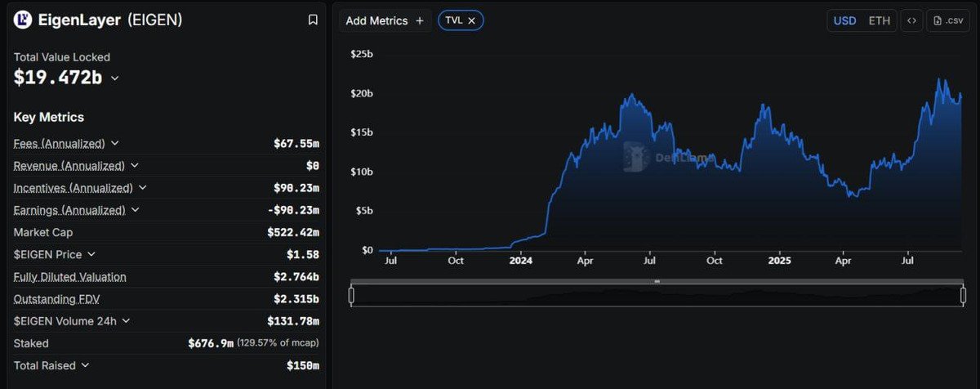Image resolution: width=980 pixels, height=389 pixels.
Task: Download data with the .csv button
Action: (x=948, y=20)
